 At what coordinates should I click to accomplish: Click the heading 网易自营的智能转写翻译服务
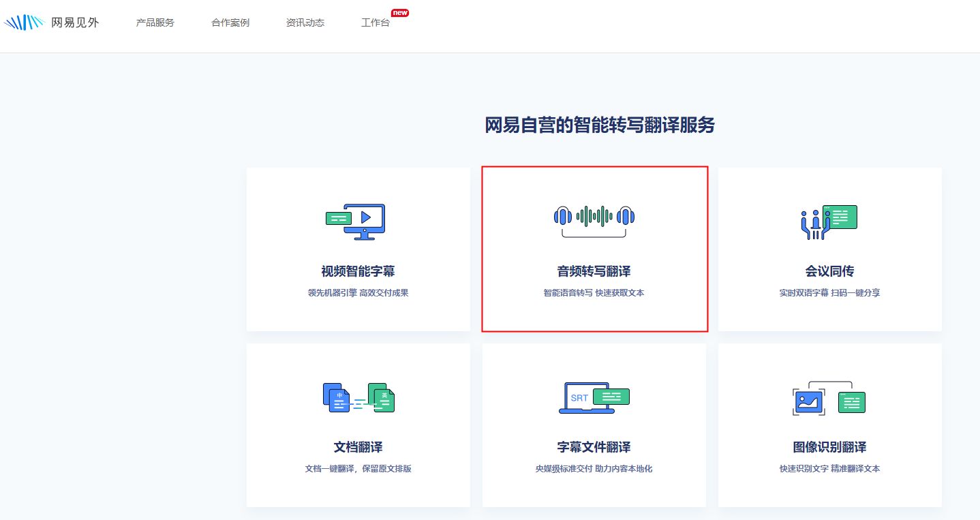(x=600, y=125)
